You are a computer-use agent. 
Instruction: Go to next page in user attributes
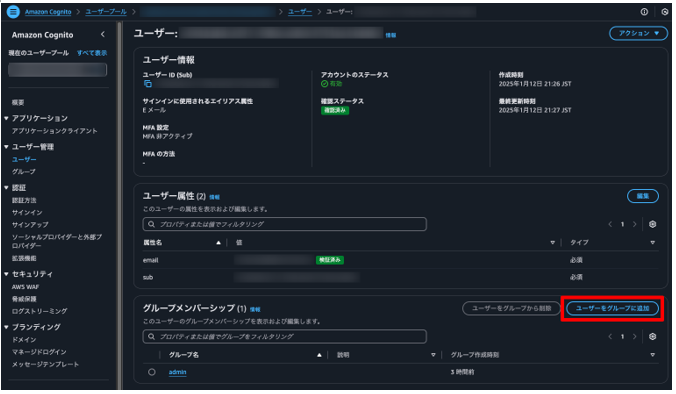point(635,224)
